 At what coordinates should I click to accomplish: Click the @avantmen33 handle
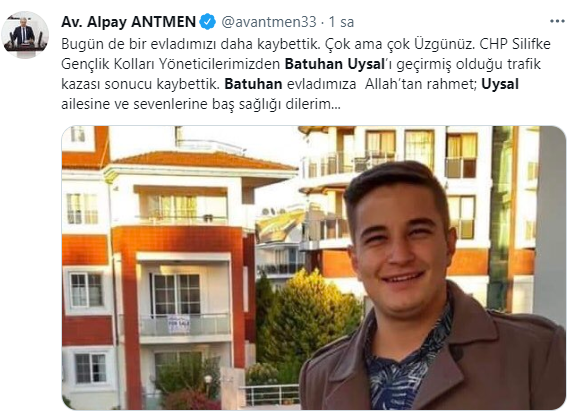[269, 22]
